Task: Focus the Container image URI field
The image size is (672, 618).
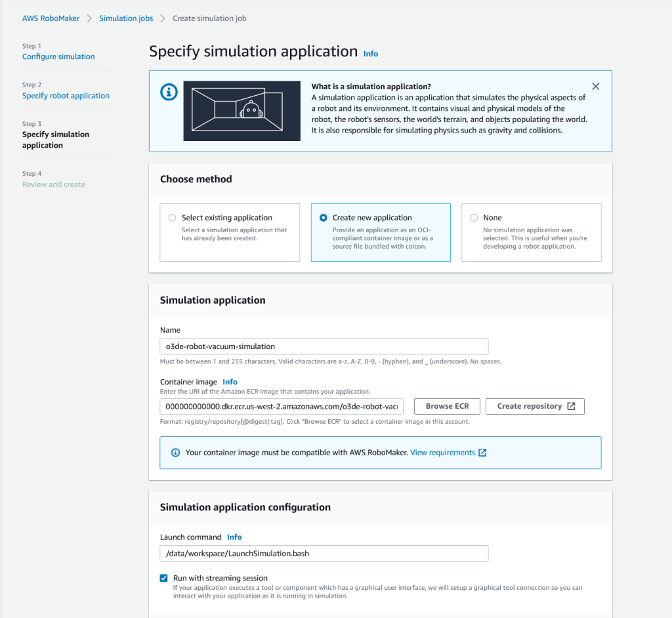Action: tap(282, 406)
